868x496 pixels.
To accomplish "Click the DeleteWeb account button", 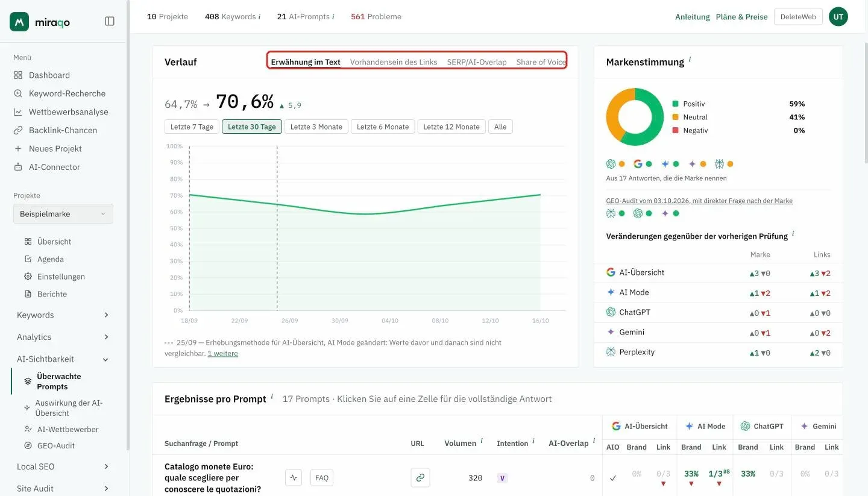I will tap(798, 17).
